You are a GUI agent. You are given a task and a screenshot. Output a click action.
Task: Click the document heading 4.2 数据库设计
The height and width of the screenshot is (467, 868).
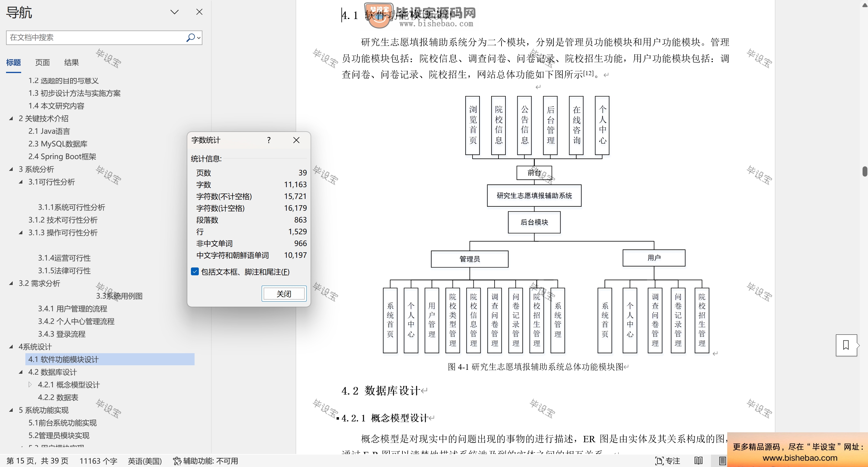pyautogui.click(x=380, y=391)
